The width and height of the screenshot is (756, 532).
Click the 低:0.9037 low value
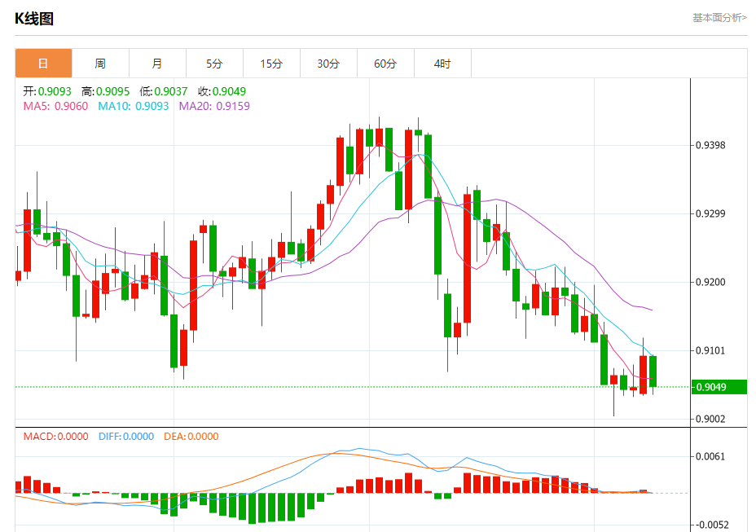pyautogui.click(x=164, y=91)
